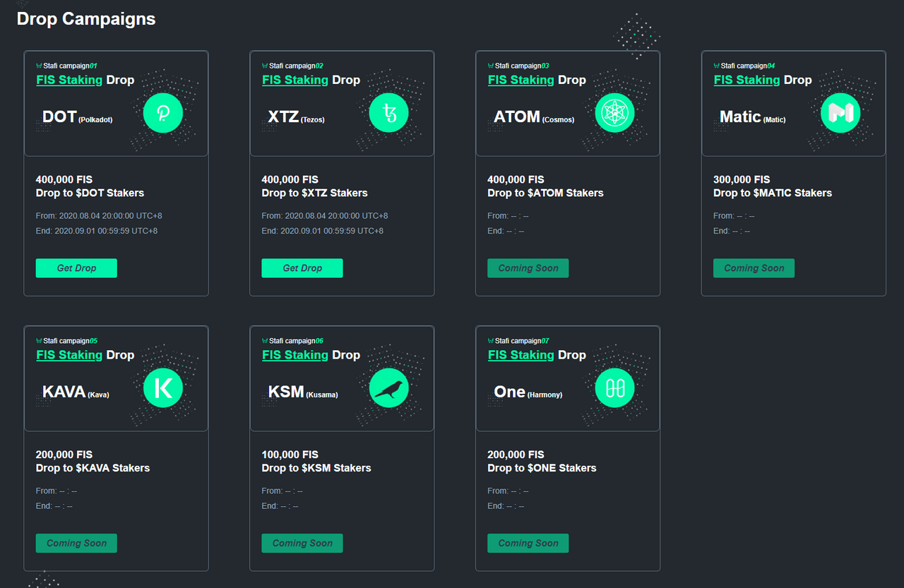Click Coming Soon button under ATOM
This screenshot has height=588, width=904.
(x=528, y=268)
